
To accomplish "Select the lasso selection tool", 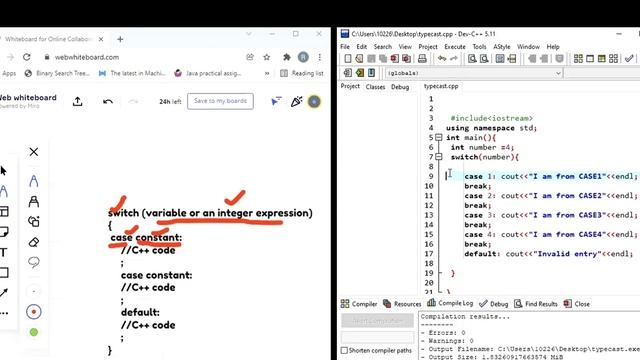I will 34,262.
